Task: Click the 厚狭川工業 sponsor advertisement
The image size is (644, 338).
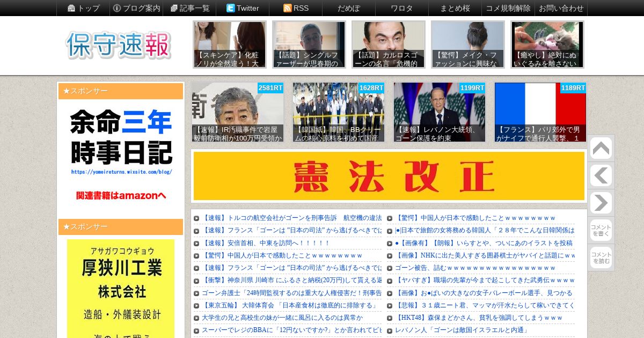Action: click(x=121, y=289)
